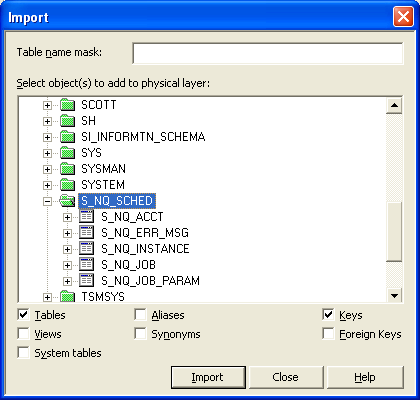Open Help for the dialog
This screenshot has width=420, height=400.
365,377
